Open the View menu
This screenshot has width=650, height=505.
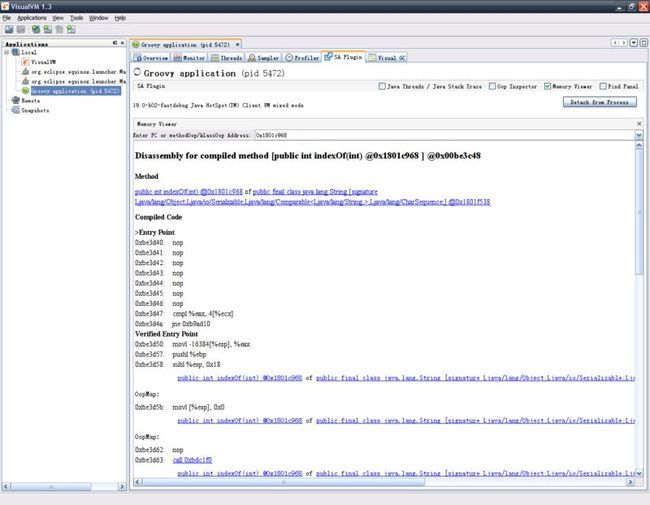coord(58,18)
